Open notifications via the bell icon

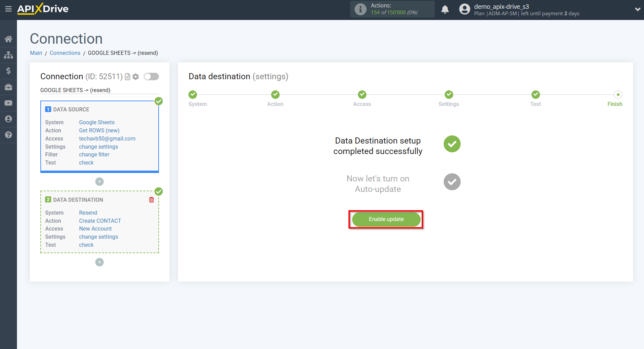(445, 9)
